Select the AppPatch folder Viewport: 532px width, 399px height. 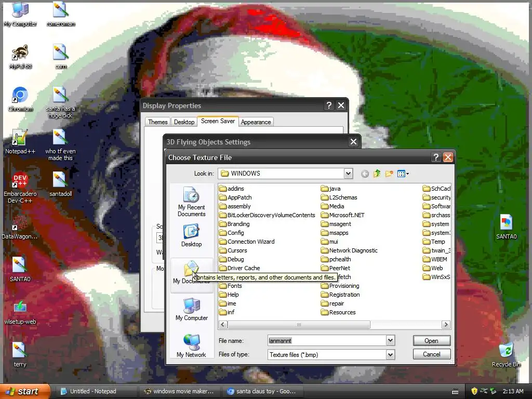pyautogui.click(x=235, y=197)
